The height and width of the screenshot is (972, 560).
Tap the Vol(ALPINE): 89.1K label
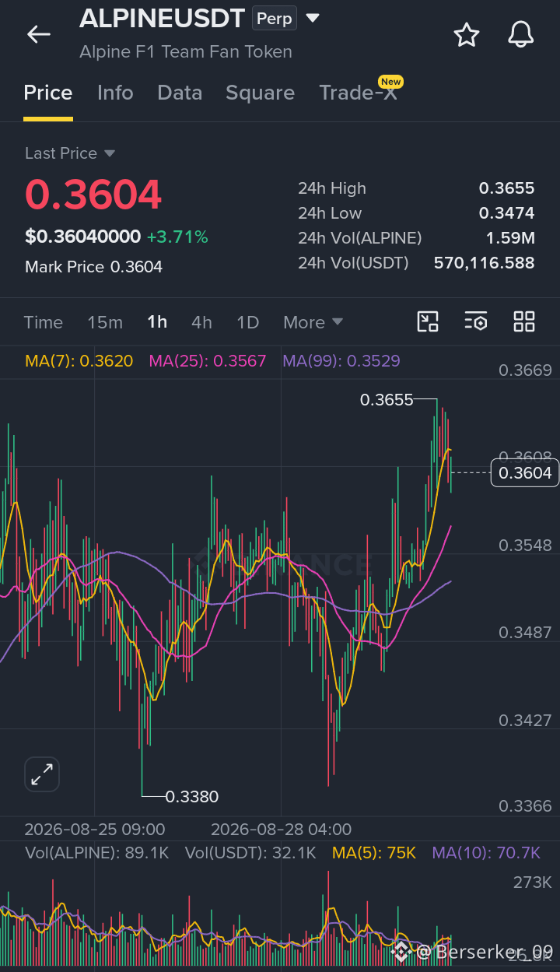tap(97, 853)
